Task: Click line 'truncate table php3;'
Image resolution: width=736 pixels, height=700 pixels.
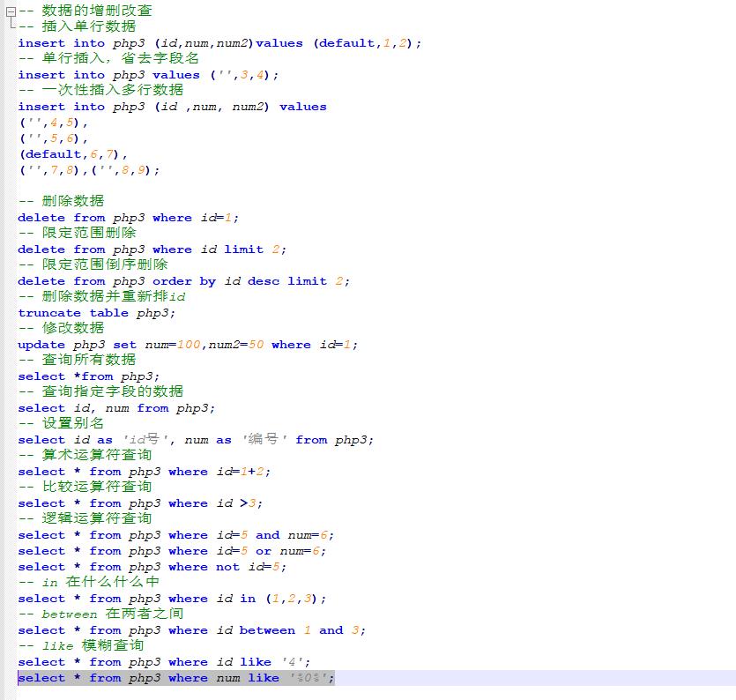Action: pos(97,313)
